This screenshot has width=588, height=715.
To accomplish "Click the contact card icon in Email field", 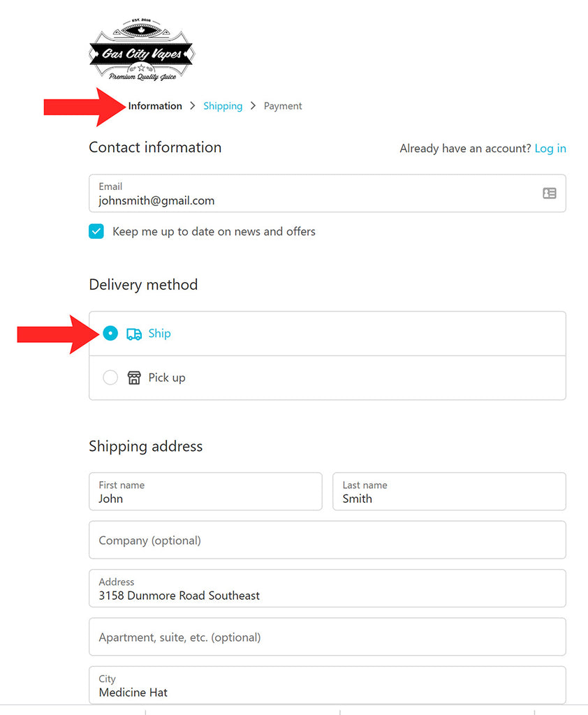I will tap(550, 193).
